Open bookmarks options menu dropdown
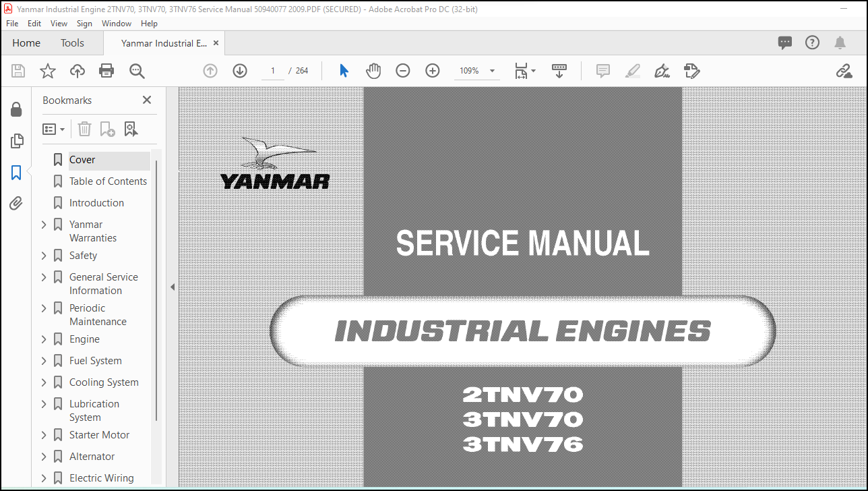Viewport: 868px width, 491px height. (54, 129)
